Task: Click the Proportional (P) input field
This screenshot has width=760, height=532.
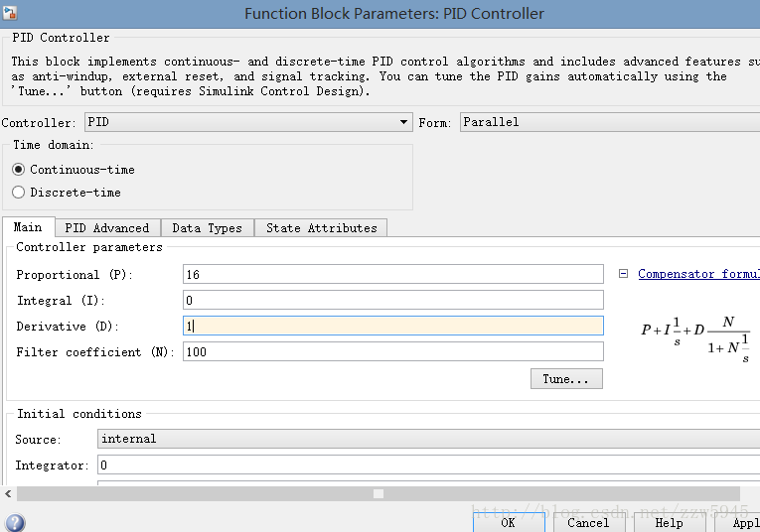Action: 393,274
